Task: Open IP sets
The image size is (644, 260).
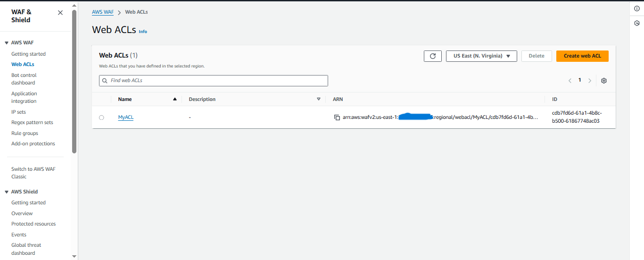Action: click(18, 112)
